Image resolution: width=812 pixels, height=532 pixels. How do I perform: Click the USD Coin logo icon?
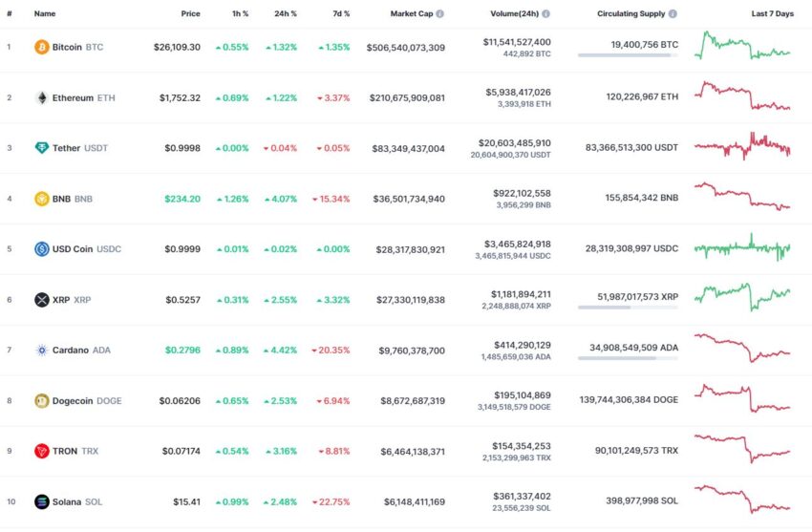(41, 249)
